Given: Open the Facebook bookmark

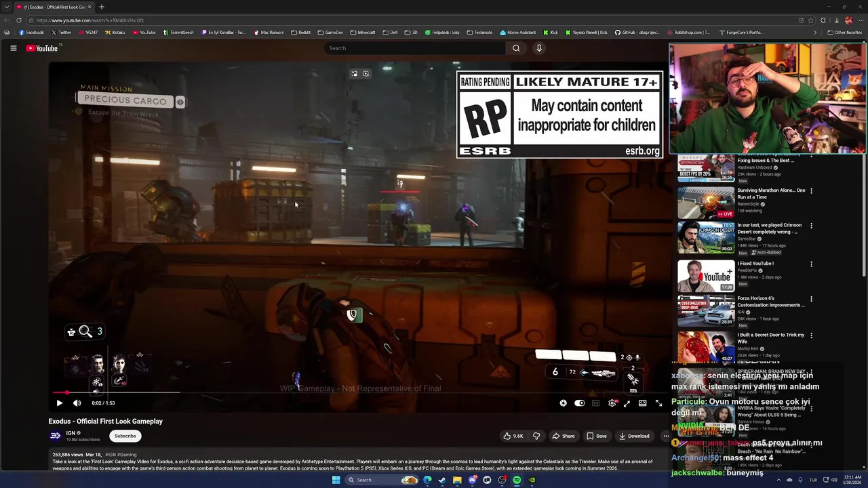Looking at the screenshot, I should [31, 33].
